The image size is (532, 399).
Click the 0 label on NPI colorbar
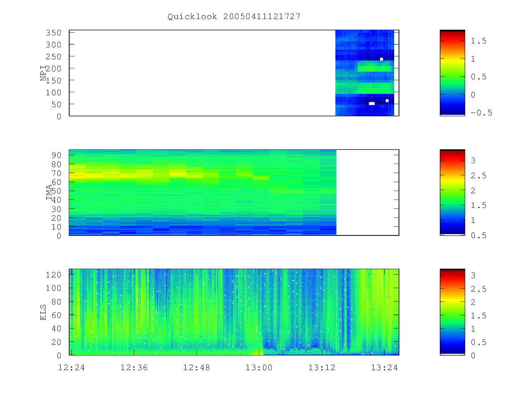473,95
